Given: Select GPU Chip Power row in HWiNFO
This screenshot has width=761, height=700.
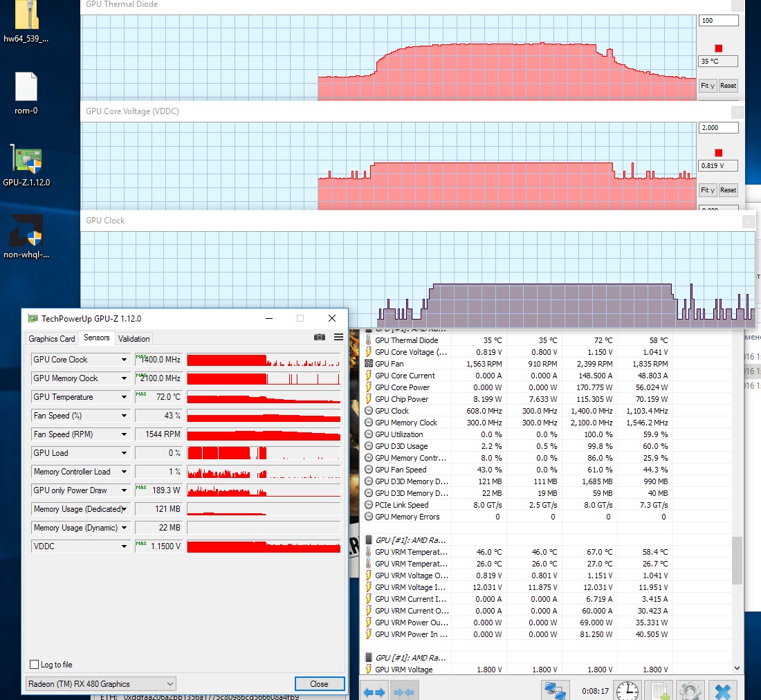Looking at the screenshot, I should (546, 399).
